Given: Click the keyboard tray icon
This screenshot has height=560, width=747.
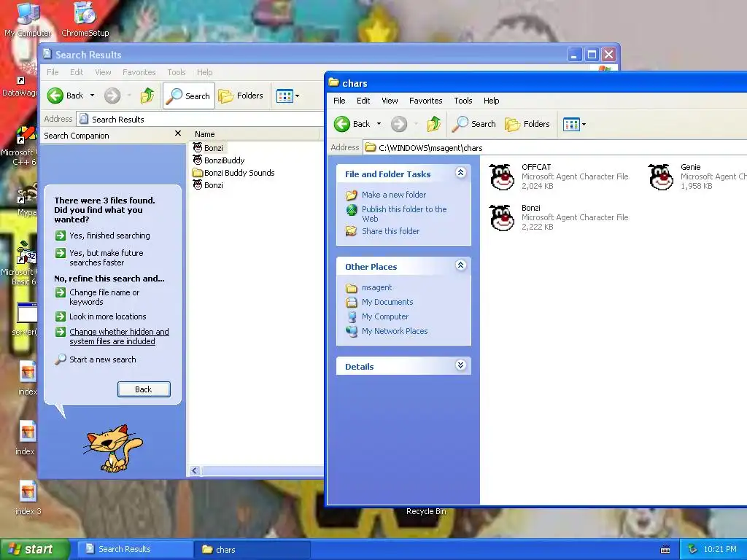Looking at the screenshot, I should click(x=665, y=550).
